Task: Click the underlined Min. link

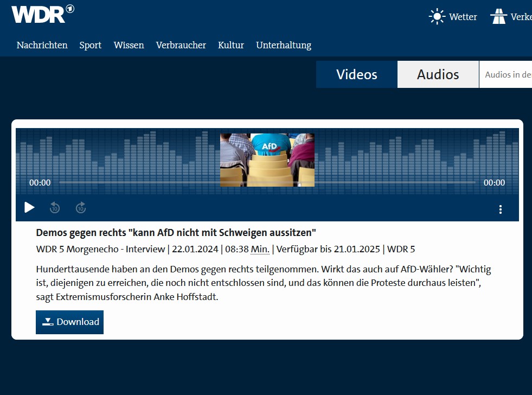Action: pyautogui.click(x=259, y=249)
